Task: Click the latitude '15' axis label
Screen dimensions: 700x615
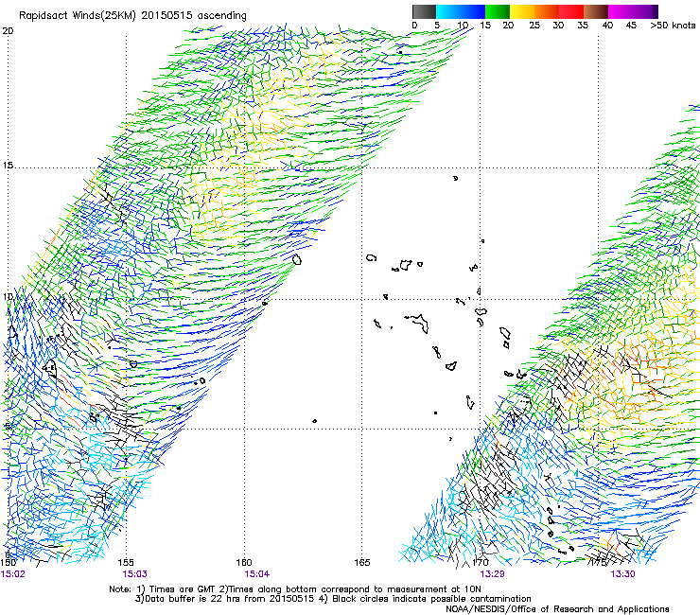Action: point(8,166)
